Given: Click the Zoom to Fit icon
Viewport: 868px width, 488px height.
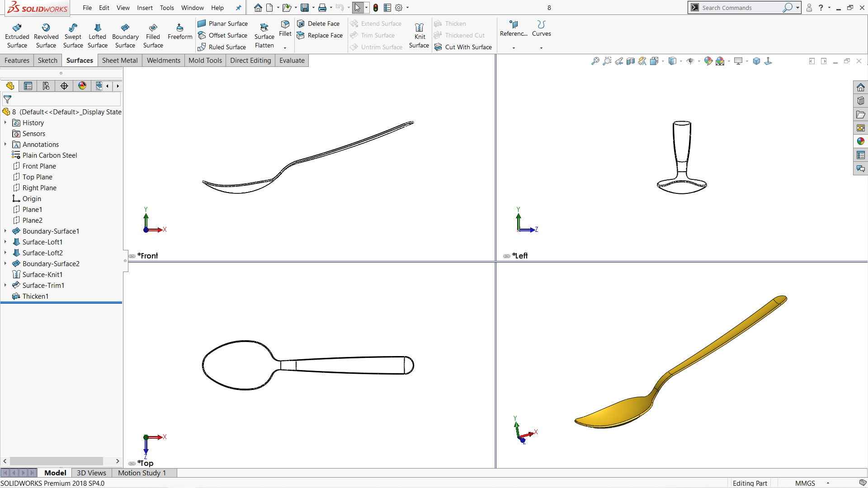Looking at the screenshot, I should click(595, 61).
